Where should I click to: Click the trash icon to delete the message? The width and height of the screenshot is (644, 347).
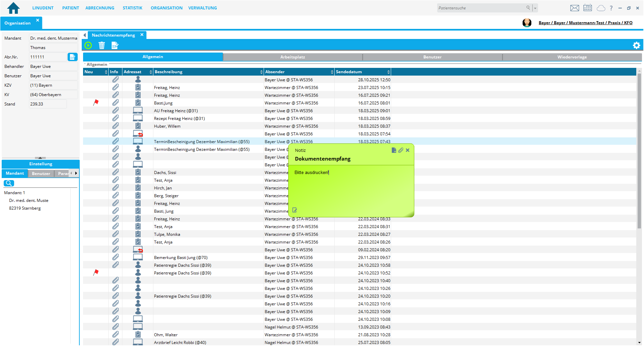point(102,45)
